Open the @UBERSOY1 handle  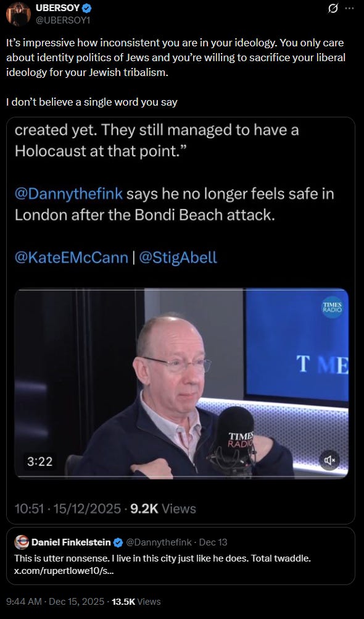(x=63, y=20)
